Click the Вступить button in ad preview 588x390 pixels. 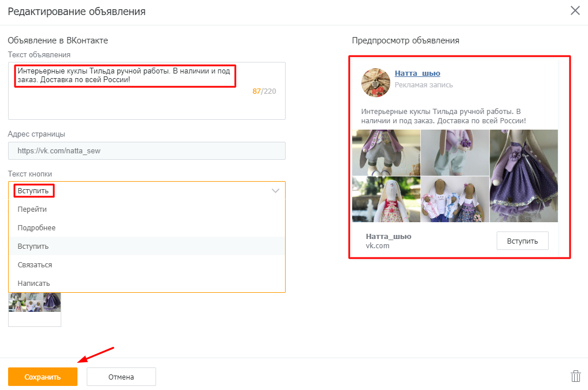pos(522,241)
